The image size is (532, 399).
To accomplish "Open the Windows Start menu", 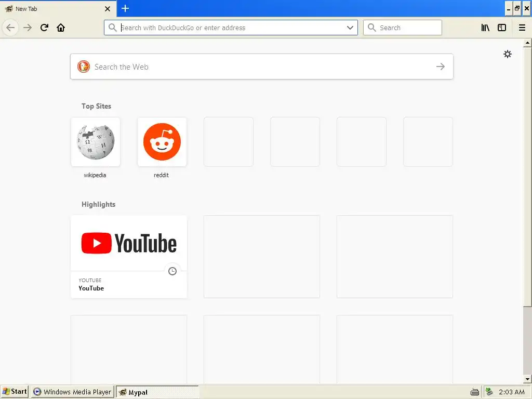I will pos(15,392).
